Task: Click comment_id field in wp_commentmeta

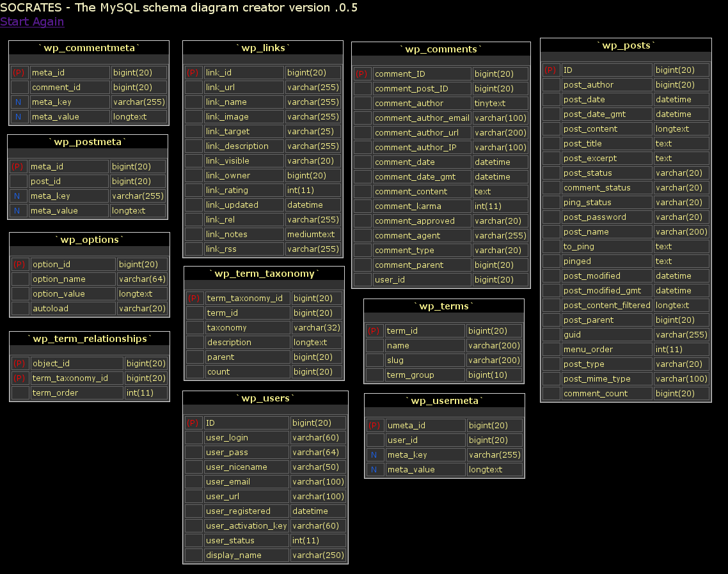Action: point(70,87)
